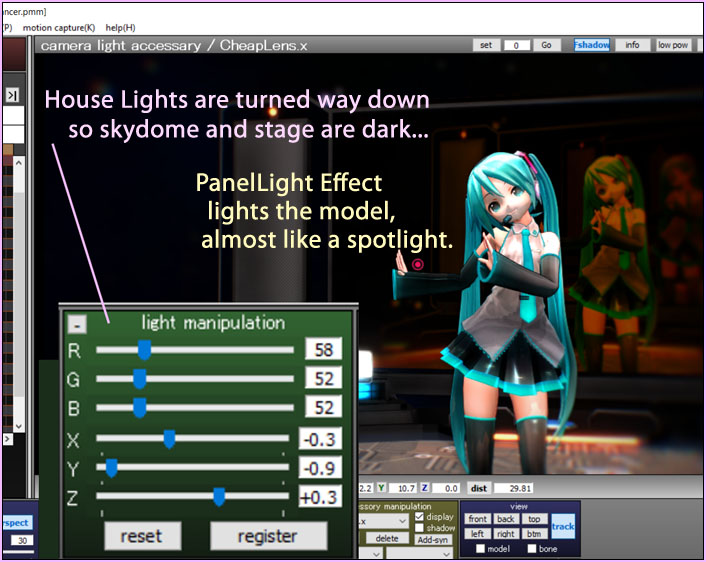Click the info button
706x562 pixels.
point(632,45)
